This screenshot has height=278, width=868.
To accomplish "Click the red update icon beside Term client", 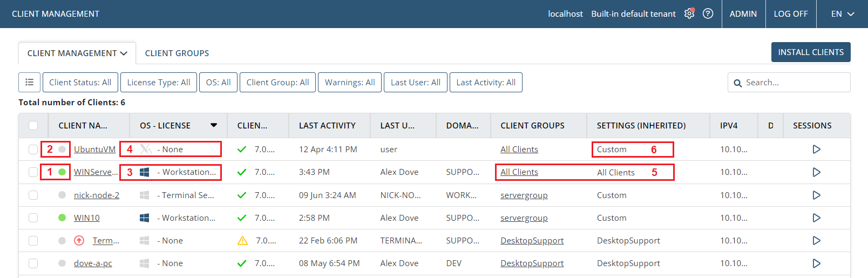I will pyautogui.click(x=79, y=241).
